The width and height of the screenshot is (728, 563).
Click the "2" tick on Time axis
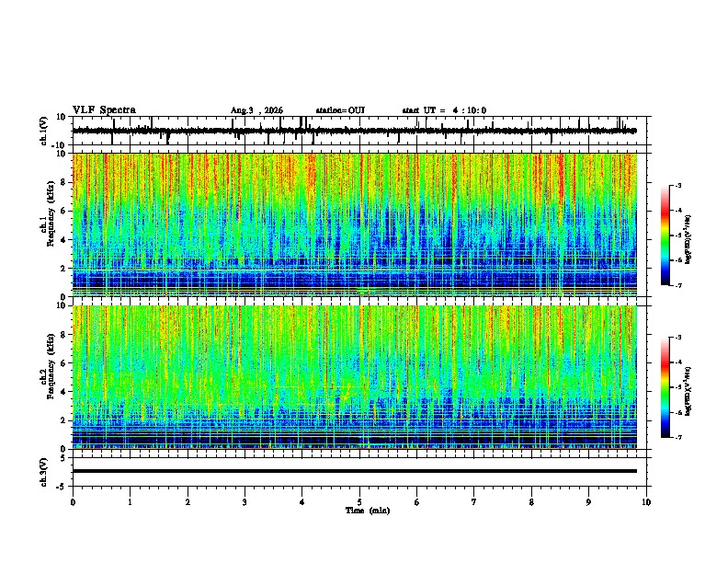[x=188, y=502]
